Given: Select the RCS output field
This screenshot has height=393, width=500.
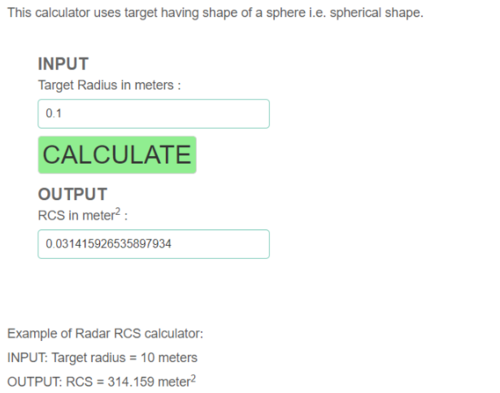Looking at the screenshot, I should (x=154, y=244).
